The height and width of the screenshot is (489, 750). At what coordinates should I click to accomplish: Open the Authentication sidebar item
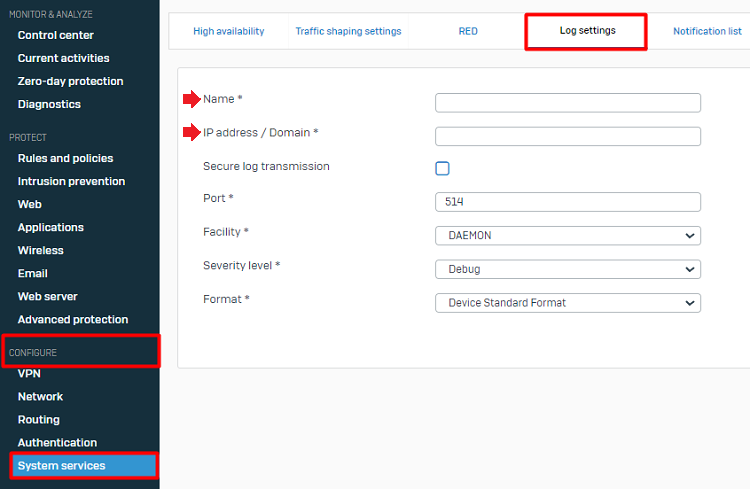point(57,442)
